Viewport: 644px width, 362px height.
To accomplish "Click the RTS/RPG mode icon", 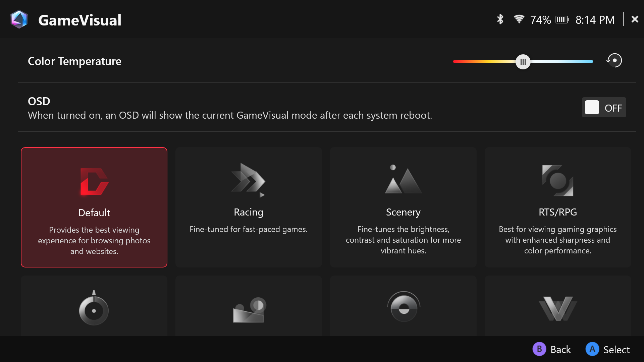I will pos(558,180).
